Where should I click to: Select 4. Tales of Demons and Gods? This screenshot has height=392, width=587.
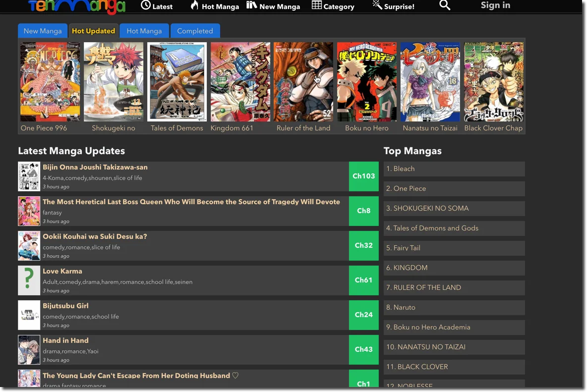pyautogui.click(x=454, y=228)
